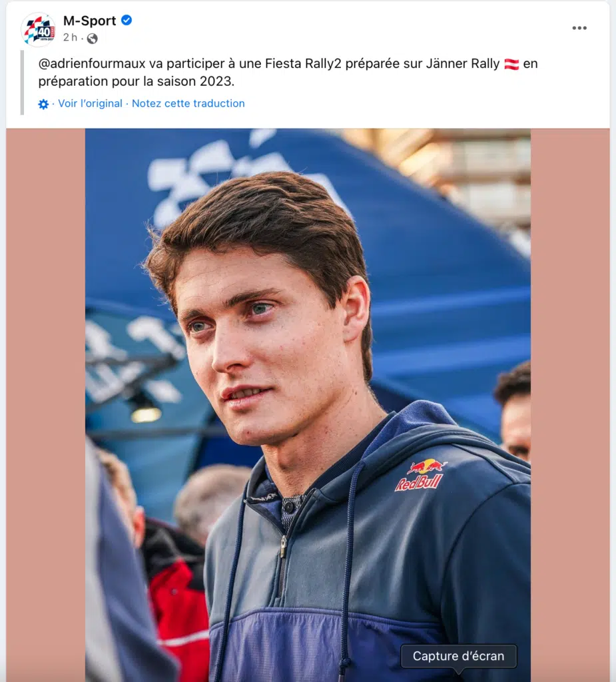
Task: Click the Capture d'écran button
Action: pyautogui.click(x=458, y=656)
